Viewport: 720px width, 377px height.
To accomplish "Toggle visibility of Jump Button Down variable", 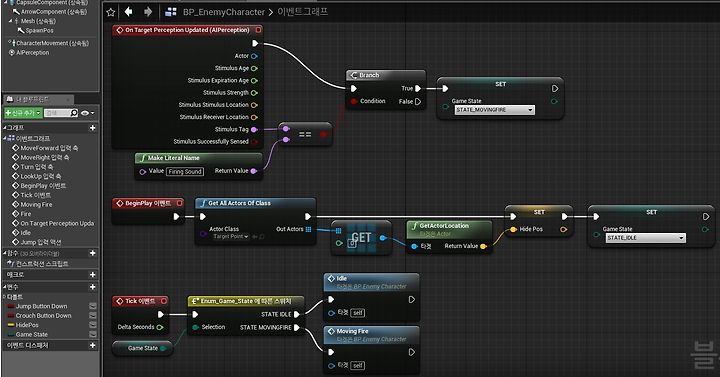I will [x=92, y=306].
